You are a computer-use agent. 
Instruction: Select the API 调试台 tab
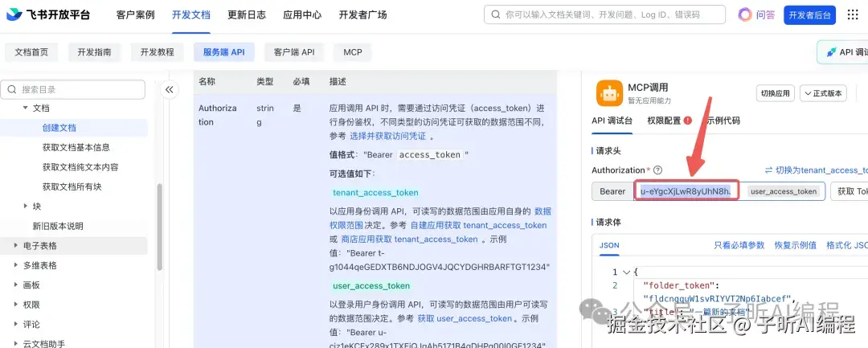tap(612, 120)
